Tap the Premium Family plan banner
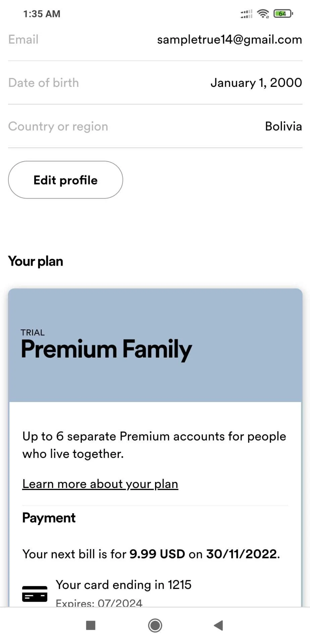Viewport: 310px width, 644px height. 155,345
